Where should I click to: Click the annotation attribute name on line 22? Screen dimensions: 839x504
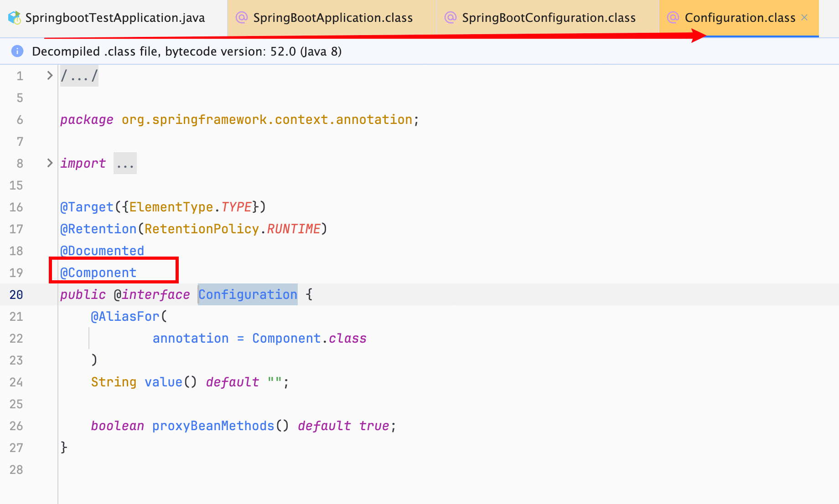point(191,338)
